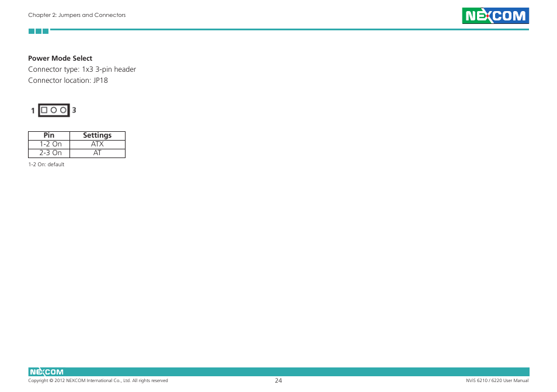557x392 pixels.
Task: Select the 'Pin' column header cell
Action: (x=49, y=135)
